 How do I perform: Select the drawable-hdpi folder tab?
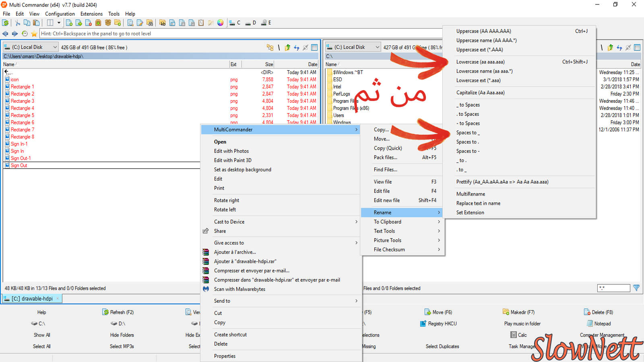[x=32, y=298]
